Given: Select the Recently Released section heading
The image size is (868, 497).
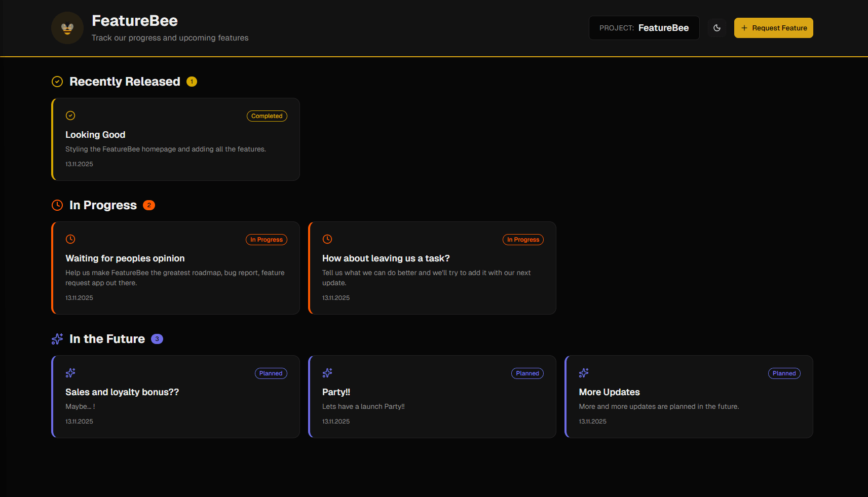Looking at the screenshot, I should point(125,82).
